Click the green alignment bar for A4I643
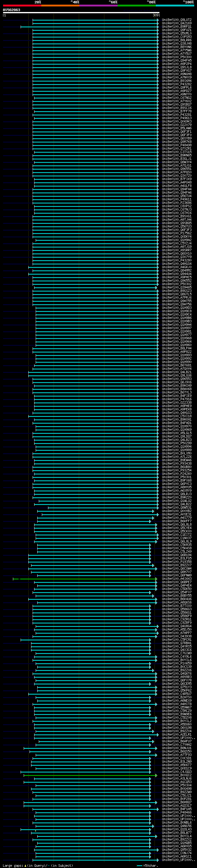The image size is (197, 868). click(x=85, y=579)
